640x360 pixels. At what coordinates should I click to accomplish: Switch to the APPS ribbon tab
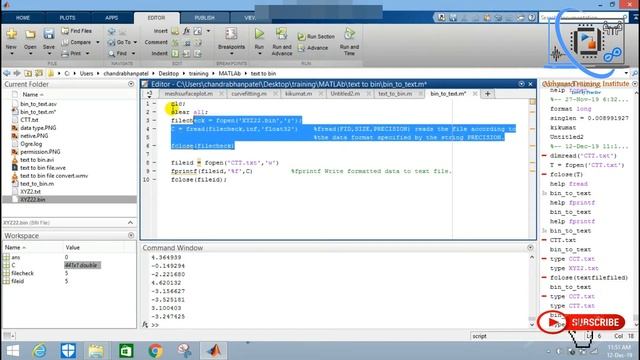pyautogui.click(x=111, y=18)
